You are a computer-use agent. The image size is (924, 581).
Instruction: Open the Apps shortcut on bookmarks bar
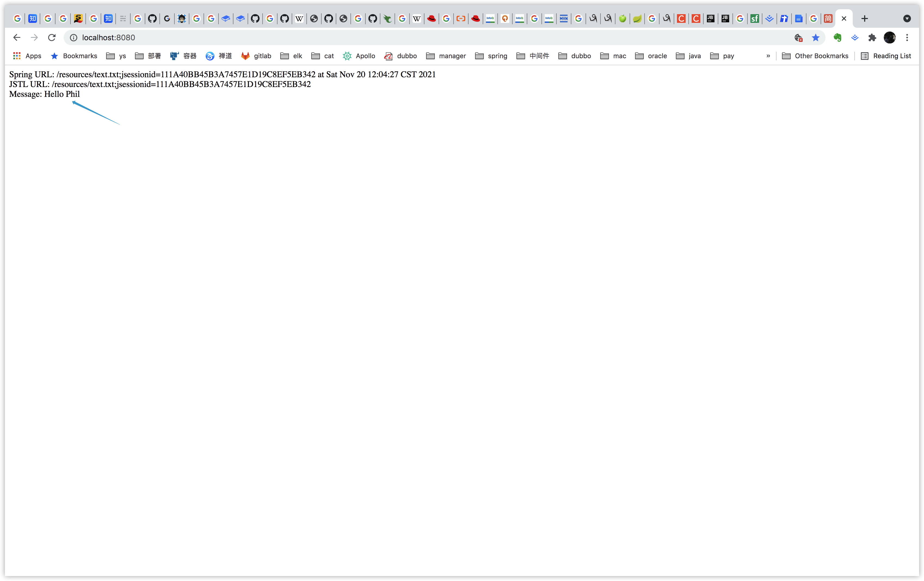click(27, 55)
